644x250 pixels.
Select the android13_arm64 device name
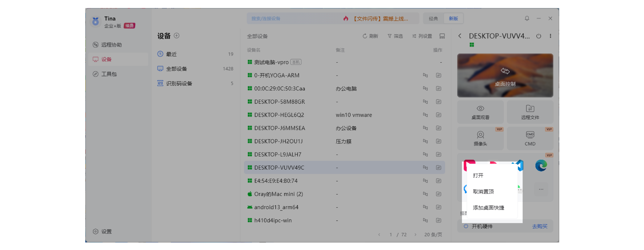(x=276, y=207)
